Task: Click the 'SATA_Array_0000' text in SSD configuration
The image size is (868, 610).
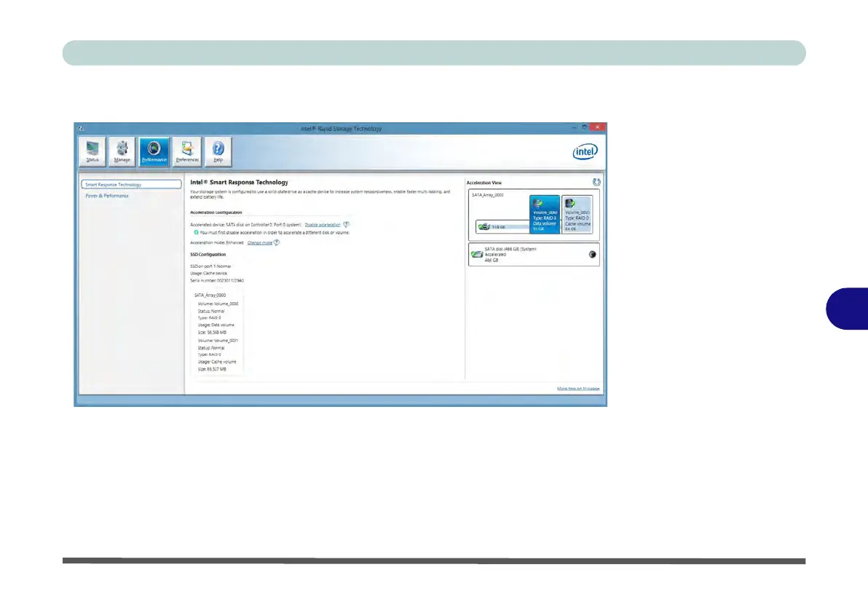Action: pyautogui.click(x=210, y=295)
